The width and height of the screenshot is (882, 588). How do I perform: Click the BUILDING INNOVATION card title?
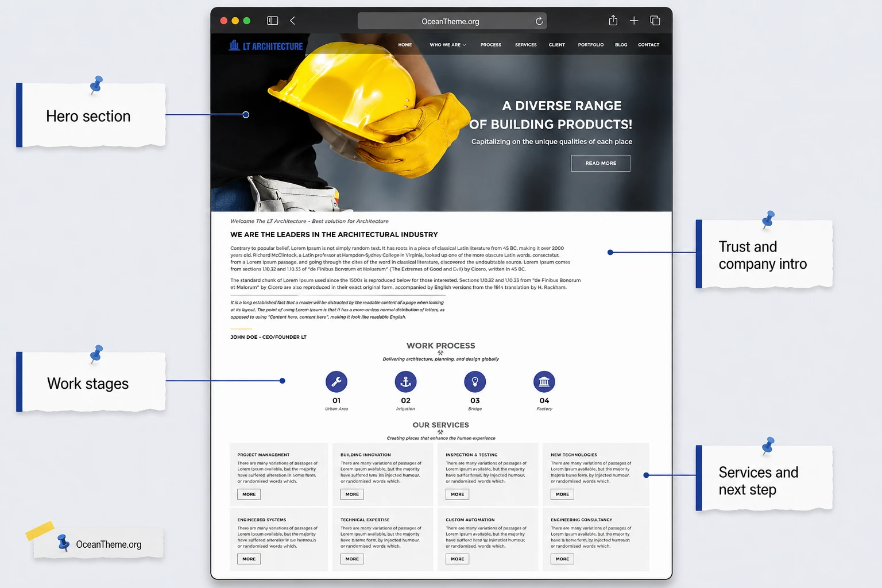(366, 455)
